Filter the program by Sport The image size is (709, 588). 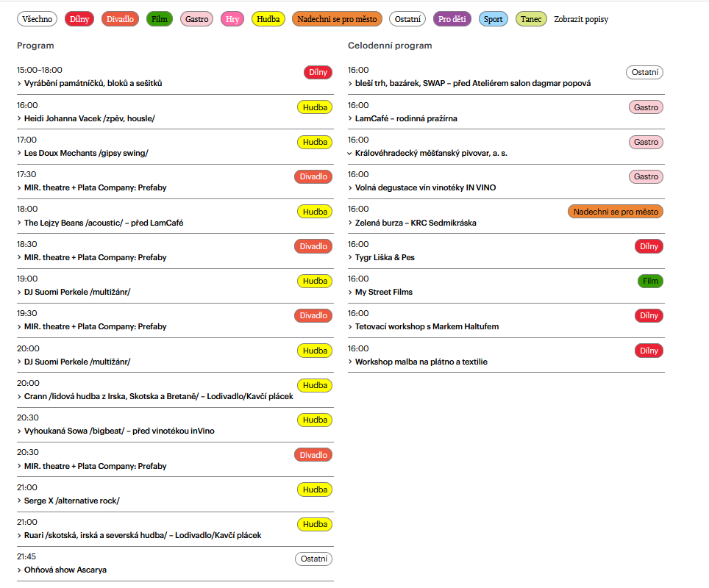pyautogui.click(x=494, y=19)
